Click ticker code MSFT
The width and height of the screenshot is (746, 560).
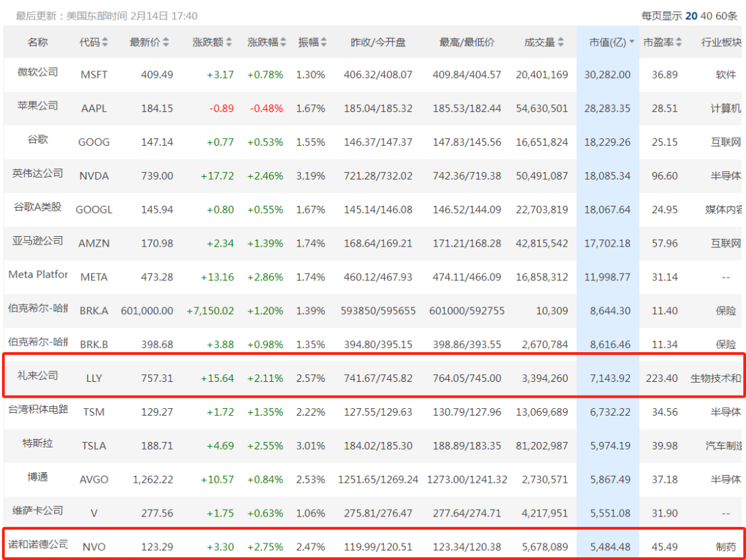[x=94, y=75]
